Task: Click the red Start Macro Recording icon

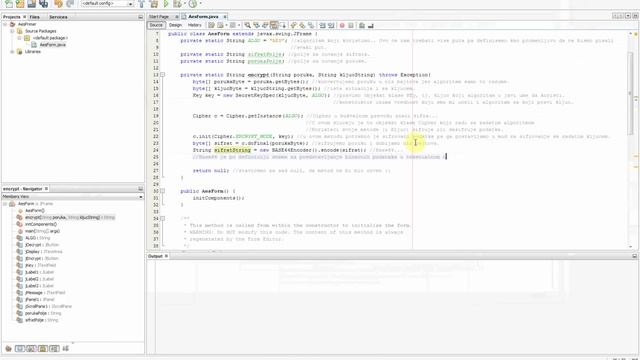Action: (x=342, y=25)
